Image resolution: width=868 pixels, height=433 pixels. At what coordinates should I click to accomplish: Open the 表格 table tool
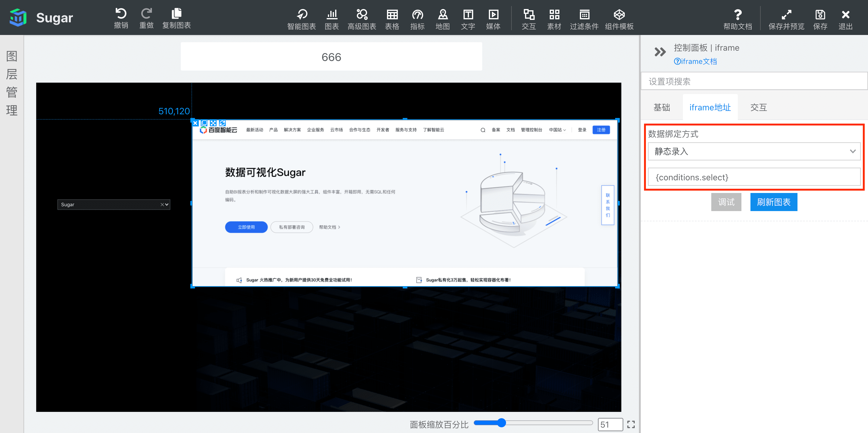coord(392,19)
